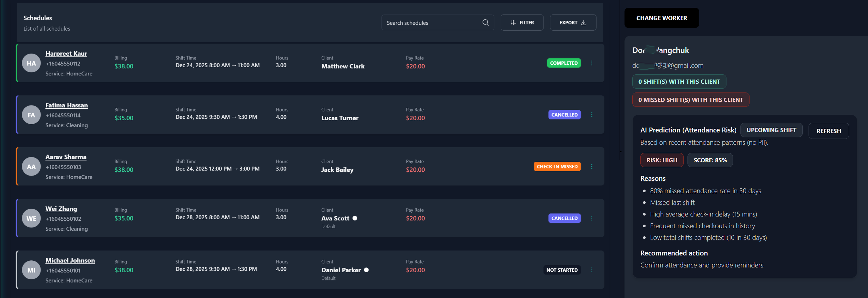Open the three-dot menu for Fatima Hassan
This screenshot has width=868, height=298.
(x=592, y=115)
